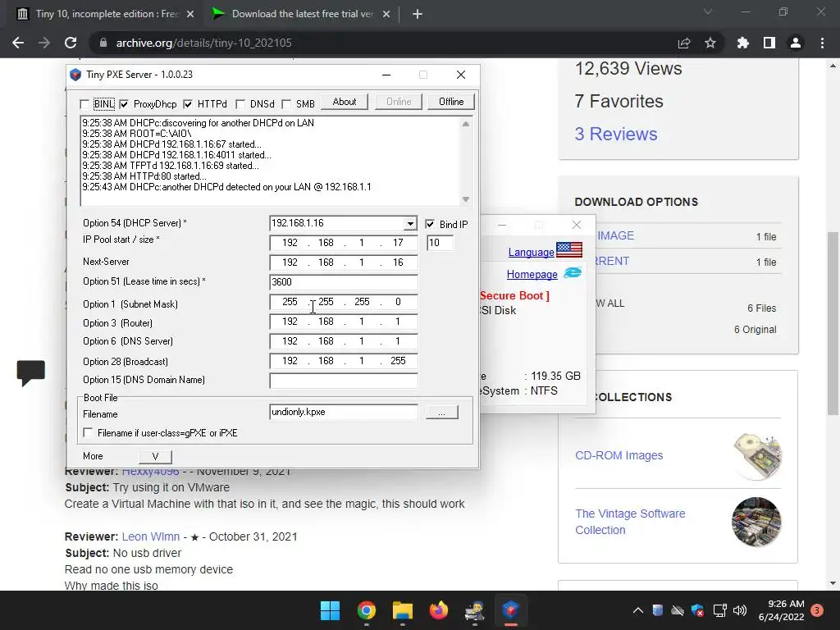Click the CD-ROM Images thumbnail
840x630 pixels.
pyautogui.click(x=757, y=456)
